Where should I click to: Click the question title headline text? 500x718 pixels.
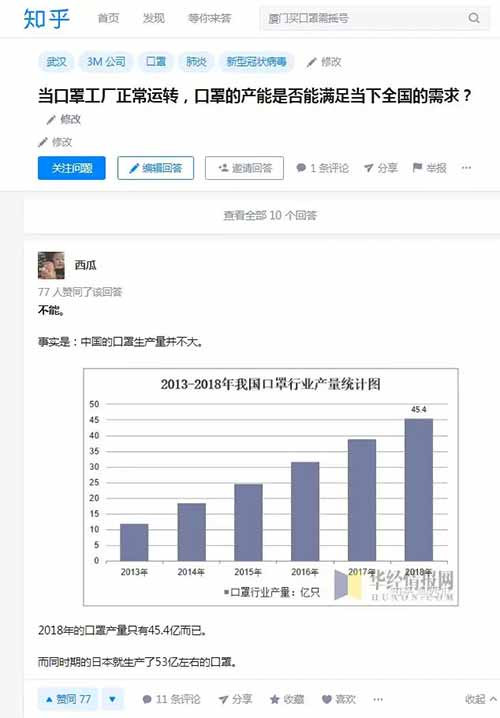(255, 96)
